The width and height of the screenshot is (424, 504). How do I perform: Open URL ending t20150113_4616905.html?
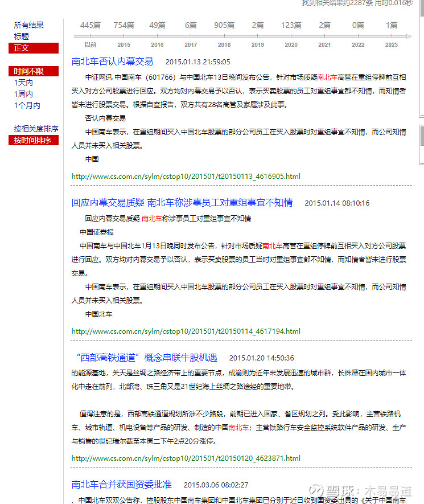[x=186, y=177]
